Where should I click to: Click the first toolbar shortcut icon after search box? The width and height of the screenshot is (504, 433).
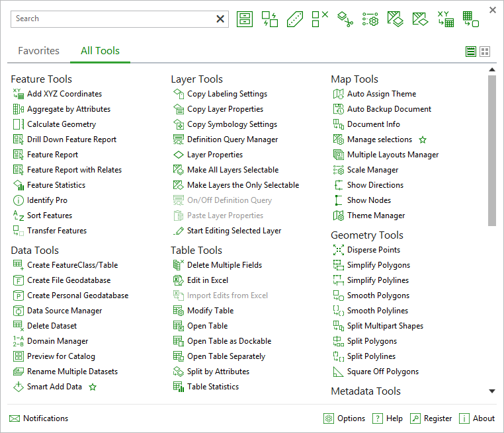click(x=245, y=19)
